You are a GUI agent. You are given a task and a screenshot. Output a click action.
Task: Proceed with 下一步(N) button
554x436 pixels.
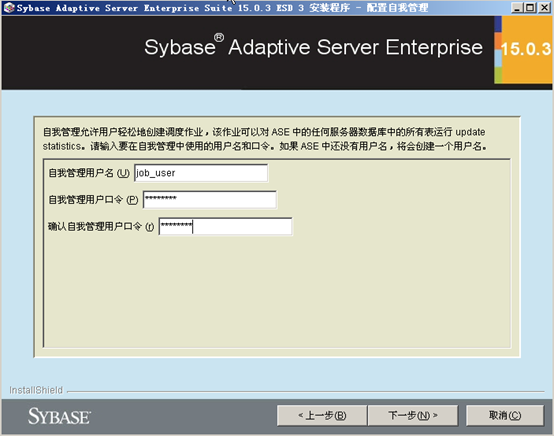[x=413, y=416]
